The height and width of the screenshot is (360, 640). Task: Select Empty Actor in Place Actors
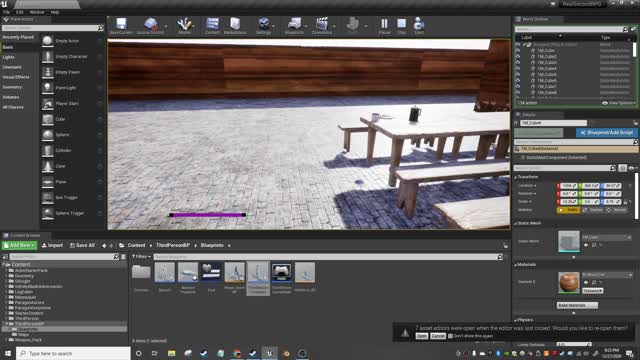pos(72,41)
